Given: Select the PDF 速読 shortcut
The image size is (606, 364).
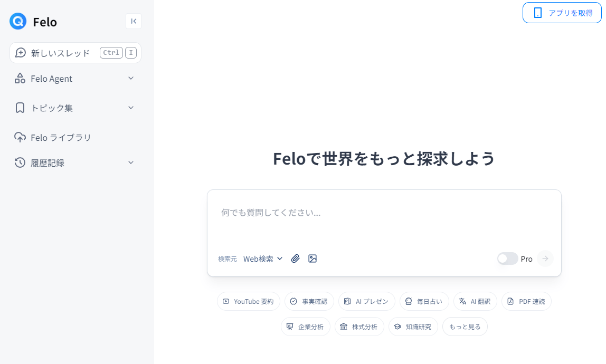Looking at the screenshot, I should click(x=526, y=301).
